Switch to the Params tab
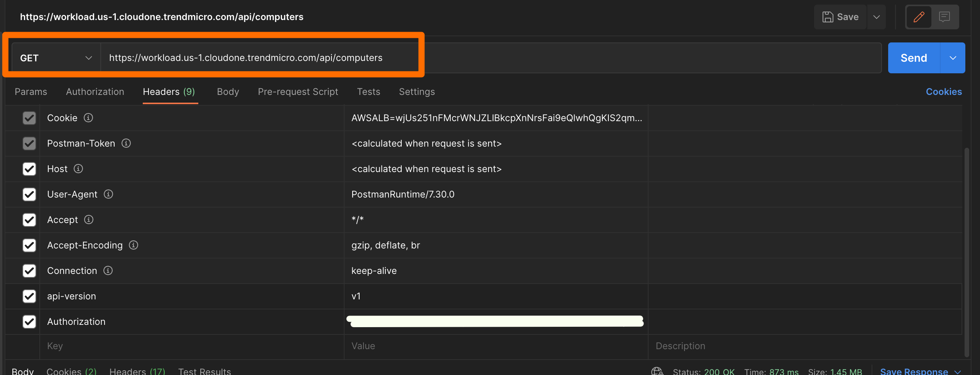 31,91
